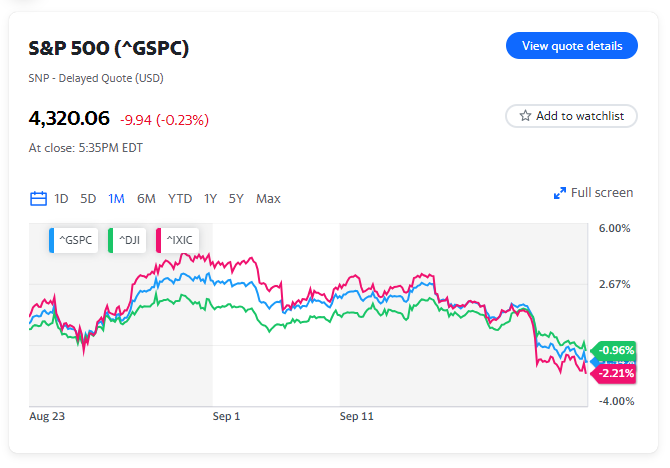Click the pink -2.21% value tag
Image resolution: width=670 pixels, height=468 pixels.
[x=614, y=374]
